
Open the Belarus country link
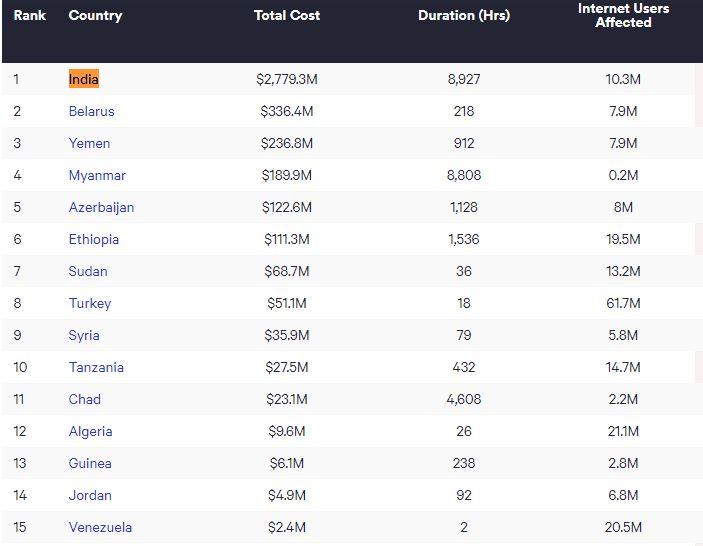(91, 111)
